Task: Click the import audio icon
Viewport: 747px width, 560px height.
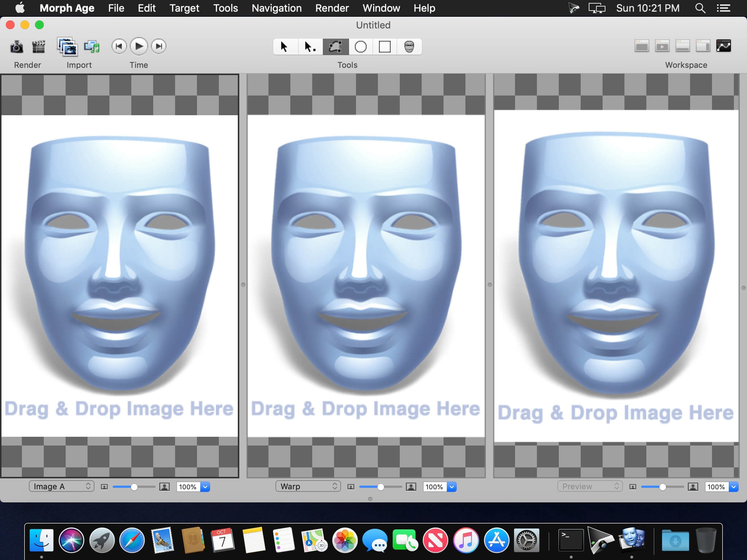Action: click(x=92, y=47)
